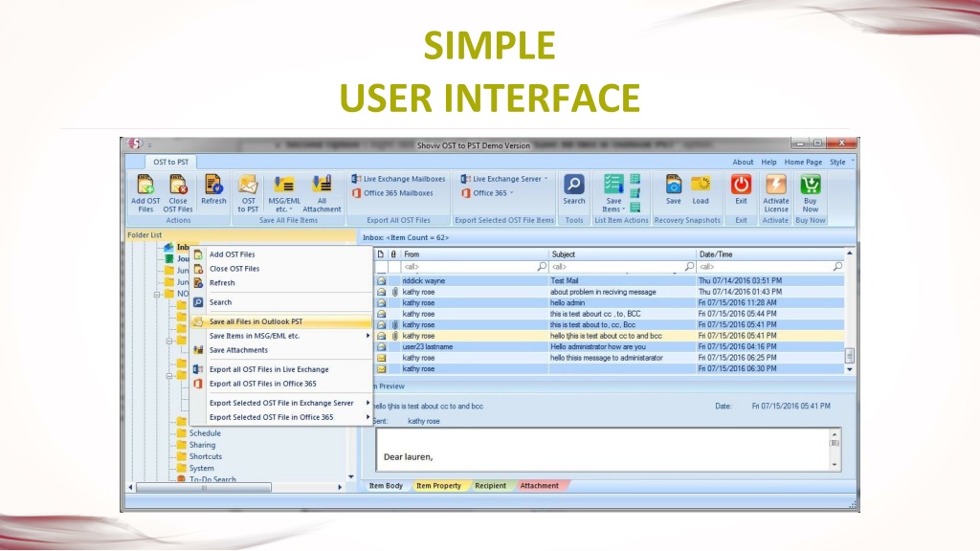Image resolution: width=980 pixels, height=551 pixels.
Task: Select Close OST Files in context menu
Action: click(x=281, y=269)
